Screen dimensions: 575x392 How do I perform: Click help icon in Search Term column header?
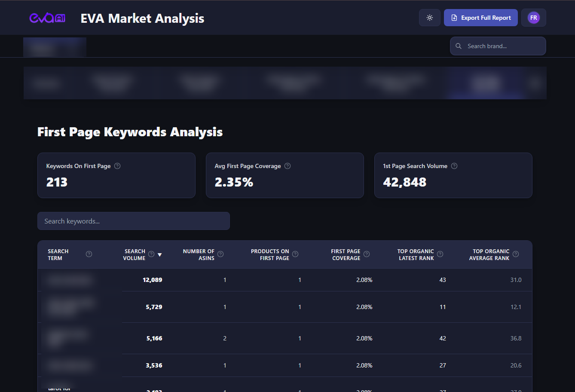(x=89, y=254)
